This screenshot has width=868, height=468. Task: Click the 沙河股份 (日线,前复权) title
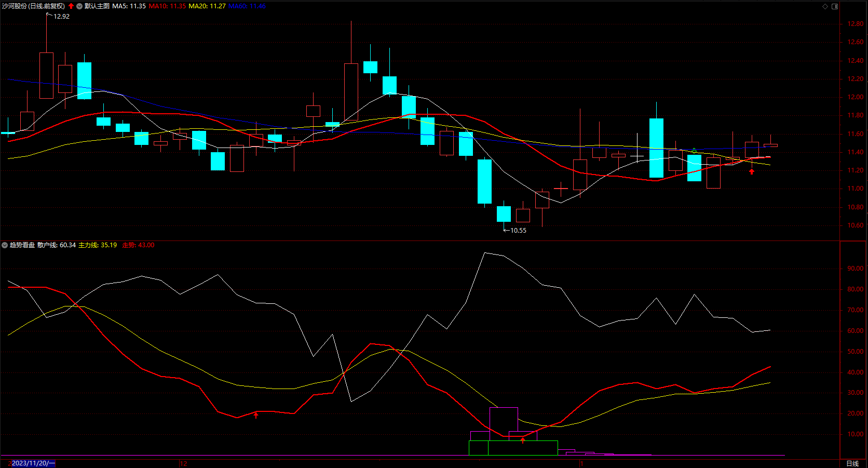point(33,6)
